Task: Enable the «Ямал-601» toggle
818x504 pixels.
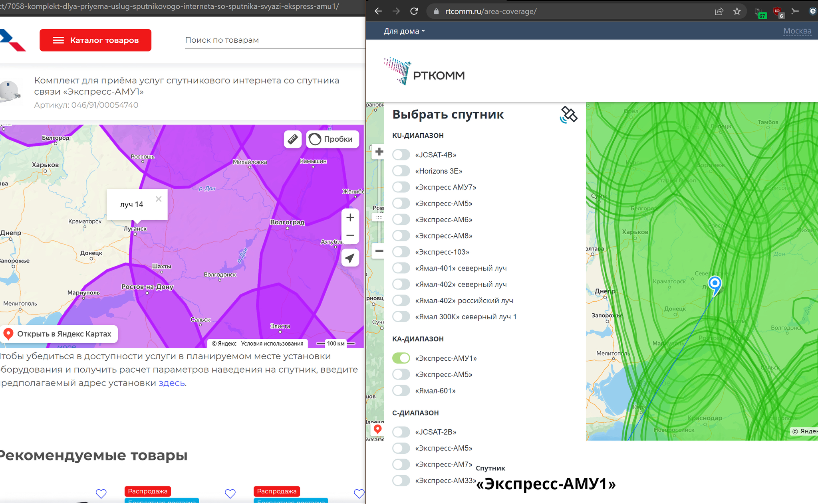Action: [x=401, y=391]
